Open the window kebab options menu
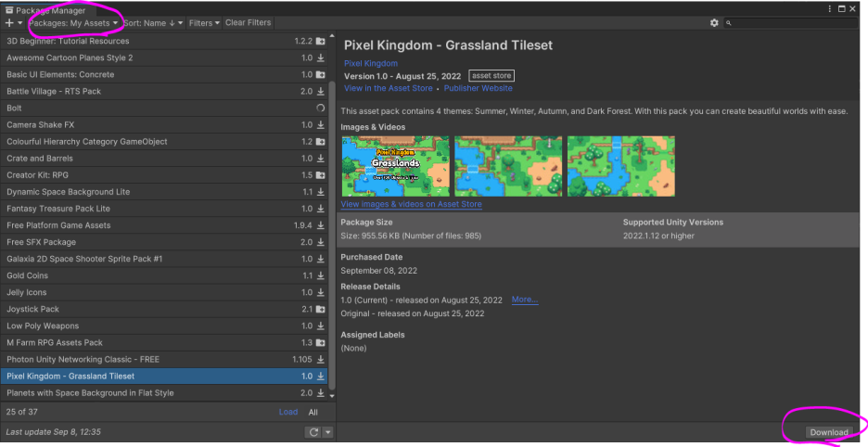This screenshot has height=447, width=868. (x=830, y=9)
